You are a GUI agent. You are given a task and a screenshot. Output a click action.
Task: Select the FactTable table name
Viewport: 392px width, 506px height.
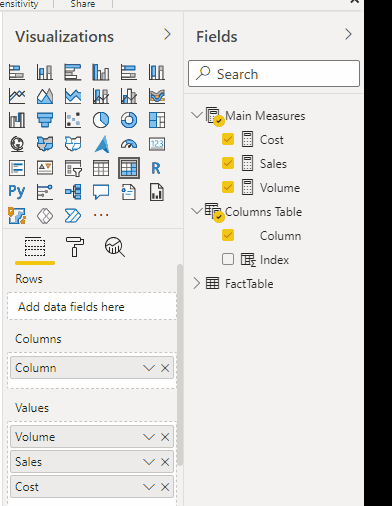249,284
